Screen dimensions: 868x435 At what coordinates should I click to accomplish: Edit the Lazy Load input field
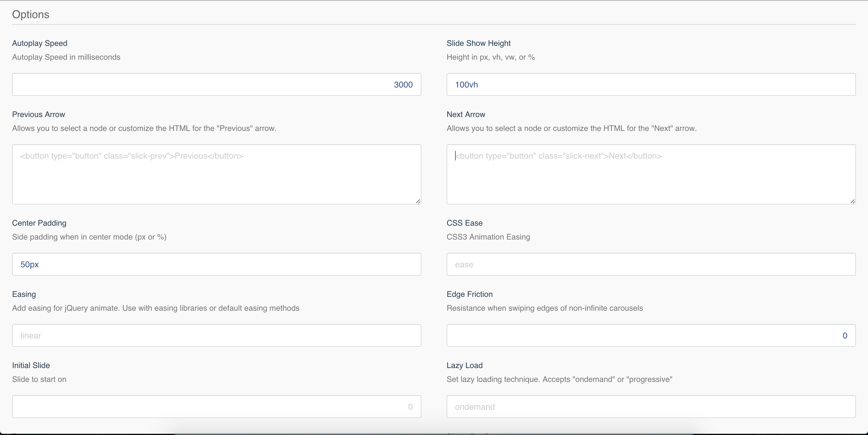pos(651,407)
